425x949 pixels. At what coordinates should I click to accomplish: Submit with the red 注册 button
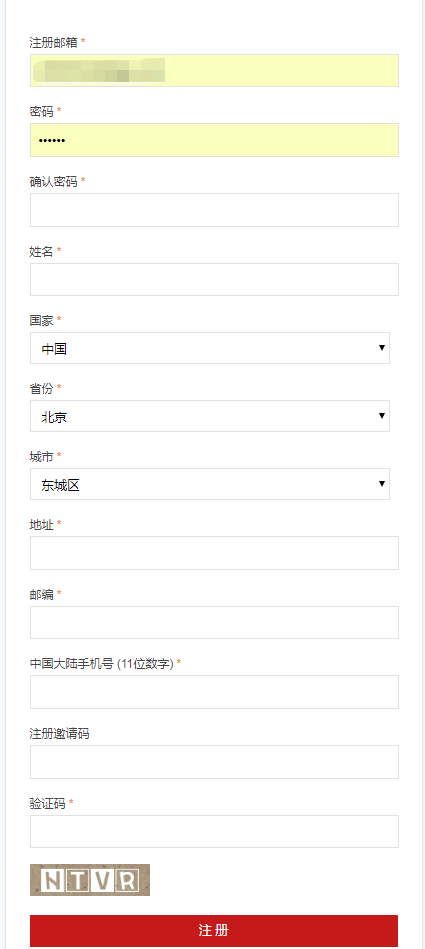(x=214, y=931)
